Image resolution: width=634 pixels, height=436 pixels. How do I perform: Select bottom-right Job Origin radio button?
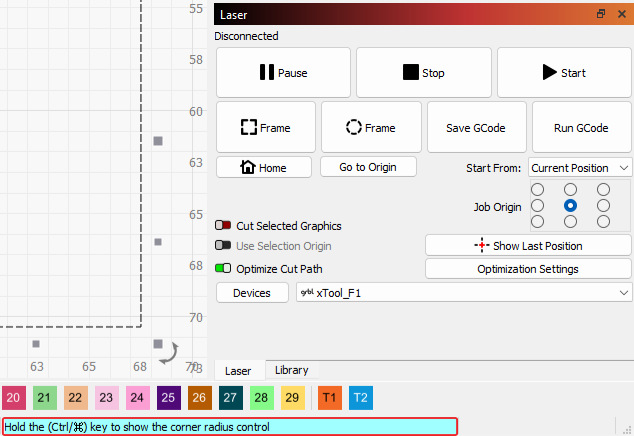(x=603, y=221)
